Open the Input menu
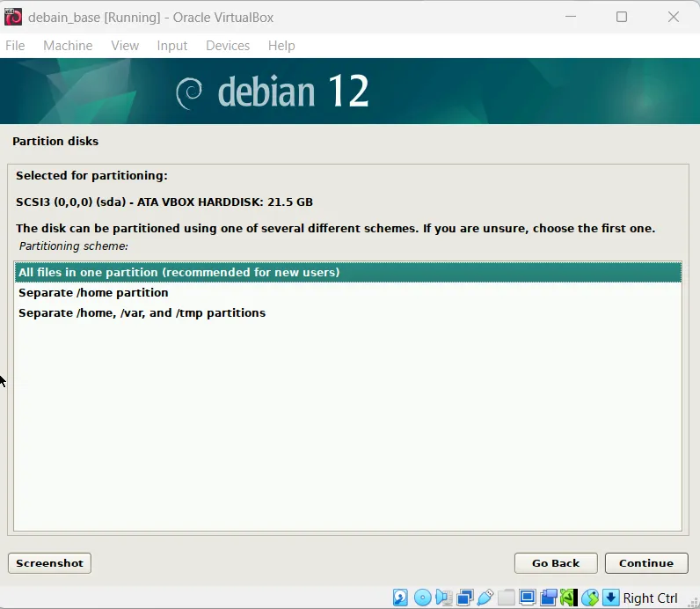Viewport: 700px width, 609px height. pyautogui.click(x=171, y=46)
